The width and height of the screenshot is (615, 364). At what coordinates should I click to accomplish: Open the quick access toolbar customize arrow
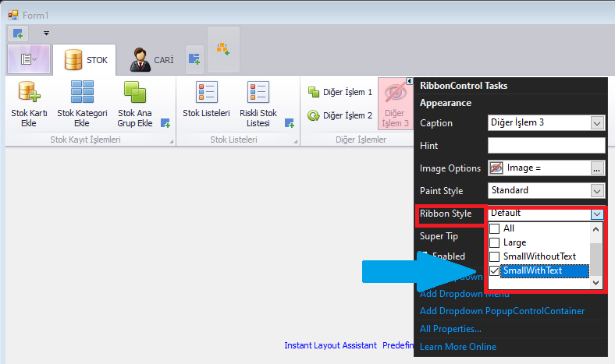pos(46,34)
